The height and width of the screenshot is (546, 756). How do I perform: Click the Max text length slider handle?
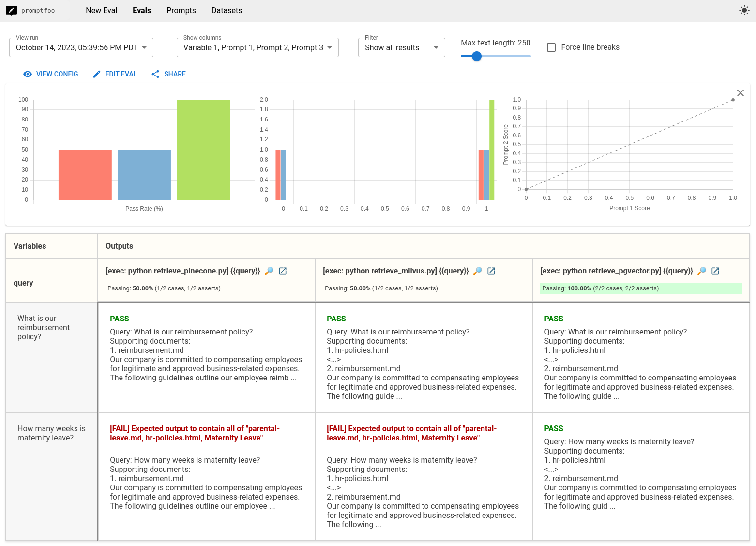point(477,56)
